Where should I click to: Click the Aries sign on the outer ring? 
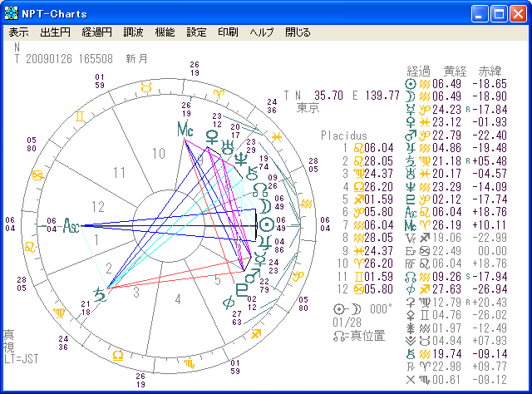click(x=219, y=94)
